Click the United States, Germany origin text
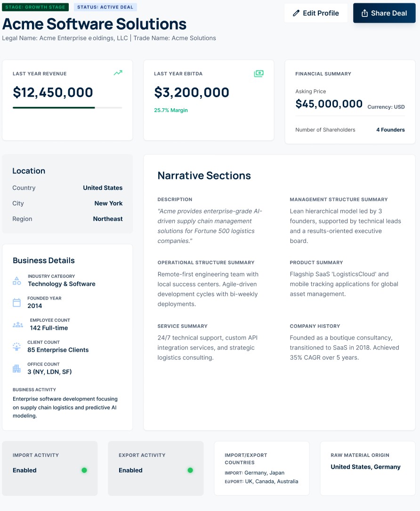 [x=365, y=467]
